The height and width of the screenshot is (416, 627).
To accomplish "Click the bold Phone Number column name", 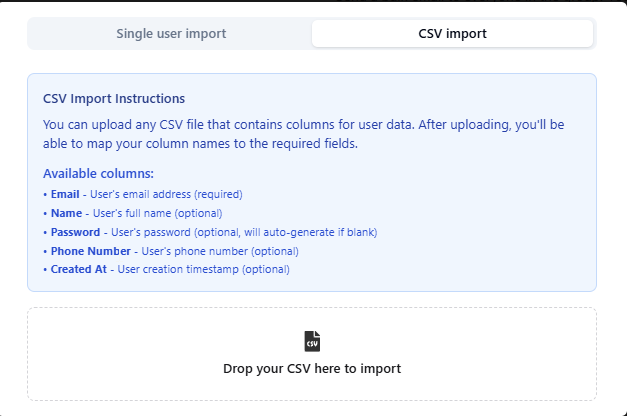I will (91, 251).
